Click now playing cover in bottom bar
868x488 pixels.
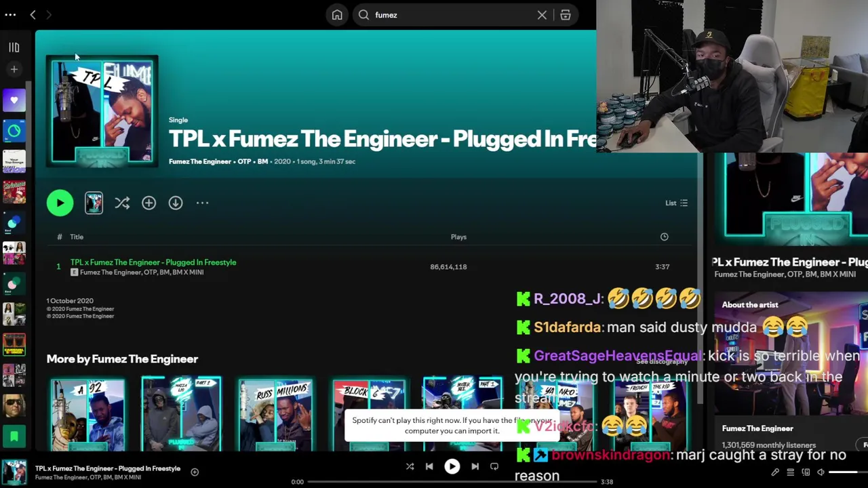14,472
